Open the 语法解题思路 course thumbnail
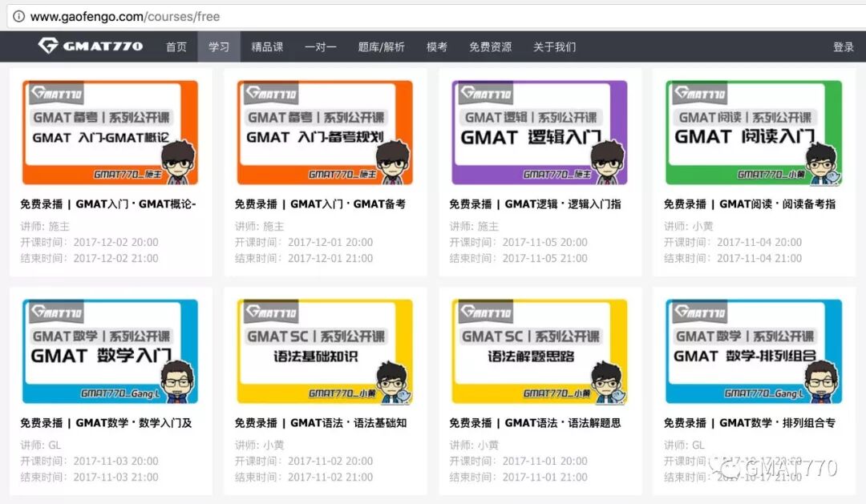Viewport: 866px width, 504px height. pyautogui.click(x=540, y=351)
